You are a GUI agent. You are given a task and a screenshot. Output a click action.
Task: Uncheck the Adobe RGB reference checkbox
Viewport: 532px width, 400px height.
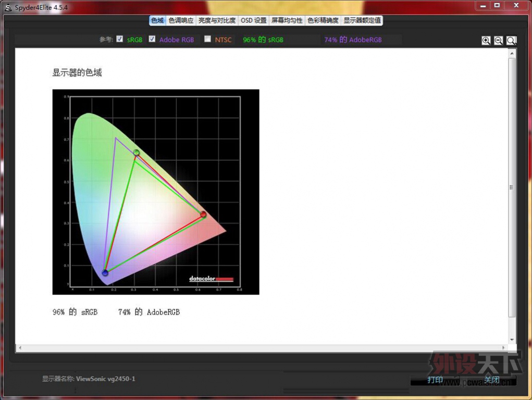[x=152, y=39]
